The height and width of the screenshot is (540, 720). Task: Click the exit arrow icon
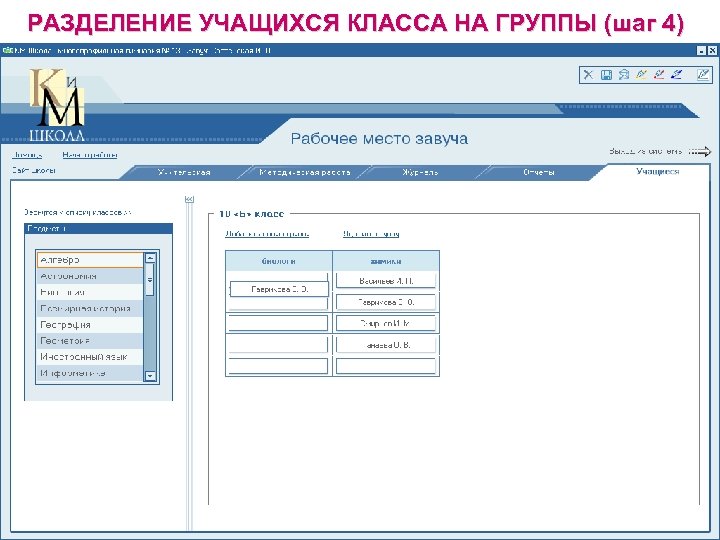coord(700,152)
